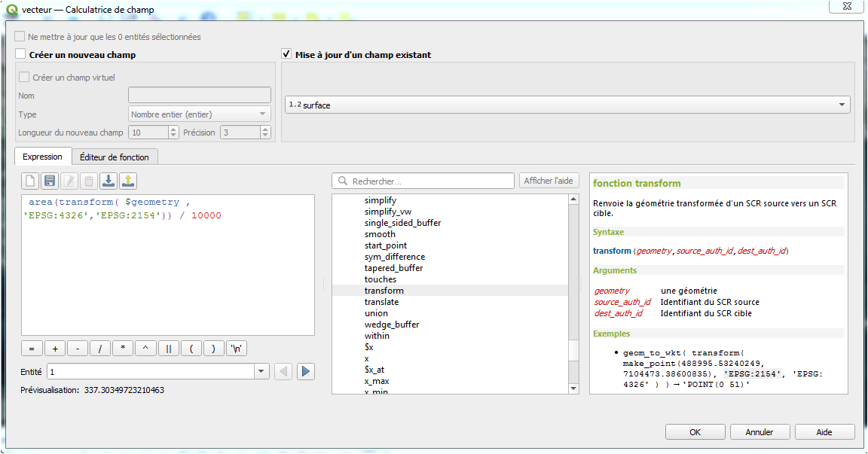Select the single_sided_buffer function

click(x=402, y=223)
